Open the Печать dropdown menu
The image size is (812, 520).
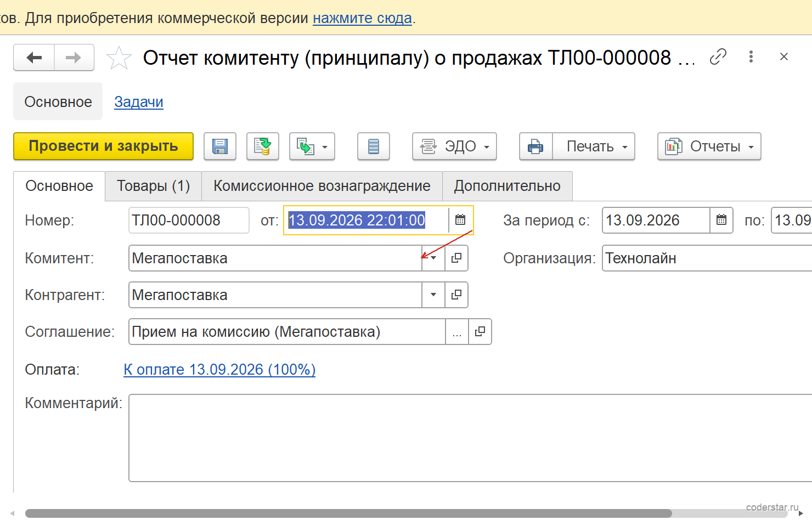pos(594,146)
